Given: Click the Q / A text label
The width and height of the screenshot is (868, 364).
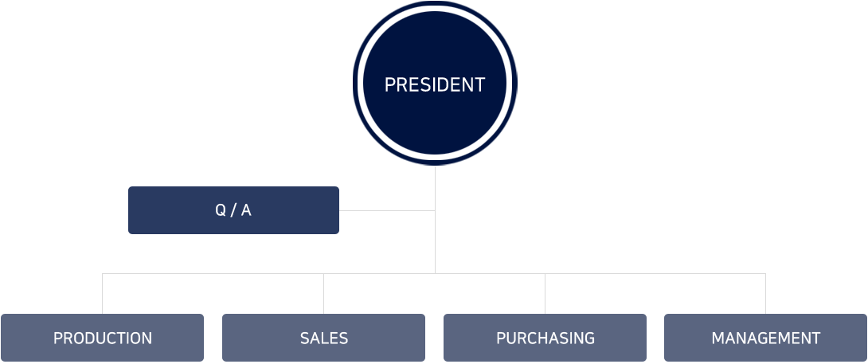Looking at the screenshot, I should pos(233,210).
